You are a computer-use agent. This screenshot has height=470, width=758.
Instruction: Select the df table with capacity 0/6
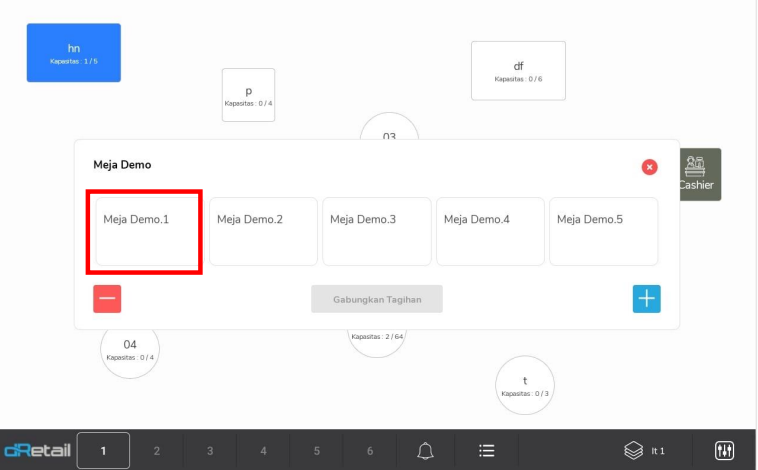click(x=518, y=71)
